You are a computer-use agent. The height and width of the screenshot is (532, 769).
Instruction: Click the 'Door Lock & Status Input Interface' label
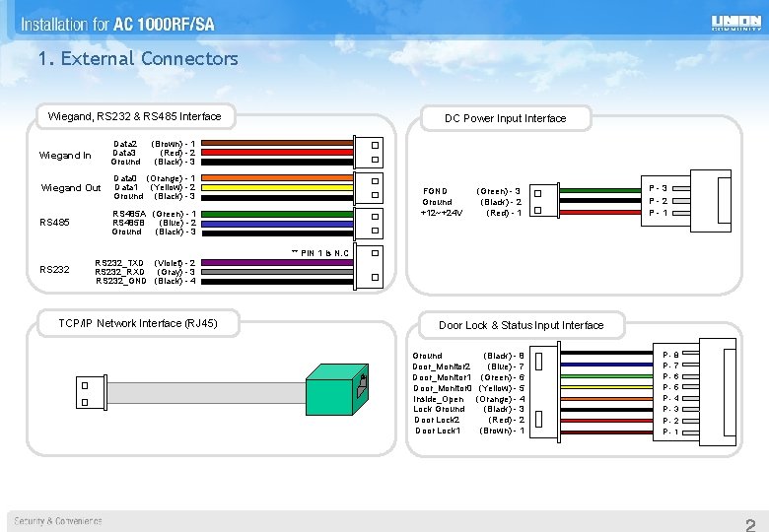[x=521, y=325]
